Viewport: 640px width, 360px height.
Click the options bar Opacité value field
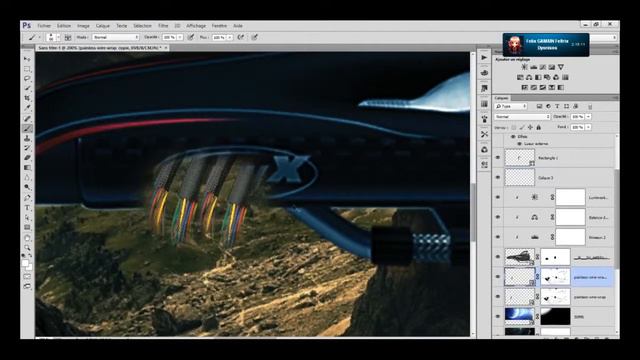(x=169, y=37)
